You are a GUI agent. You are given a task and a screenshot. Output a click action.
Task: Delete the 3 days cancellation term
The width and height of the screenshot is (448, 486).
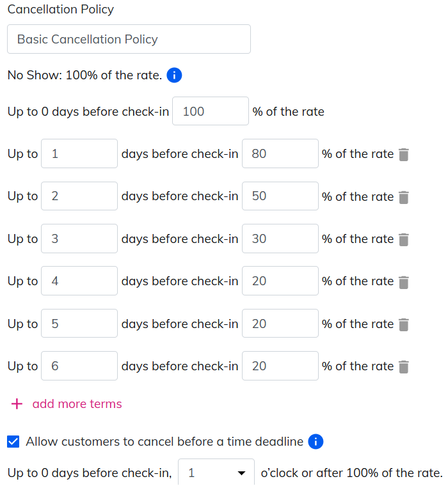coord(403,239)
